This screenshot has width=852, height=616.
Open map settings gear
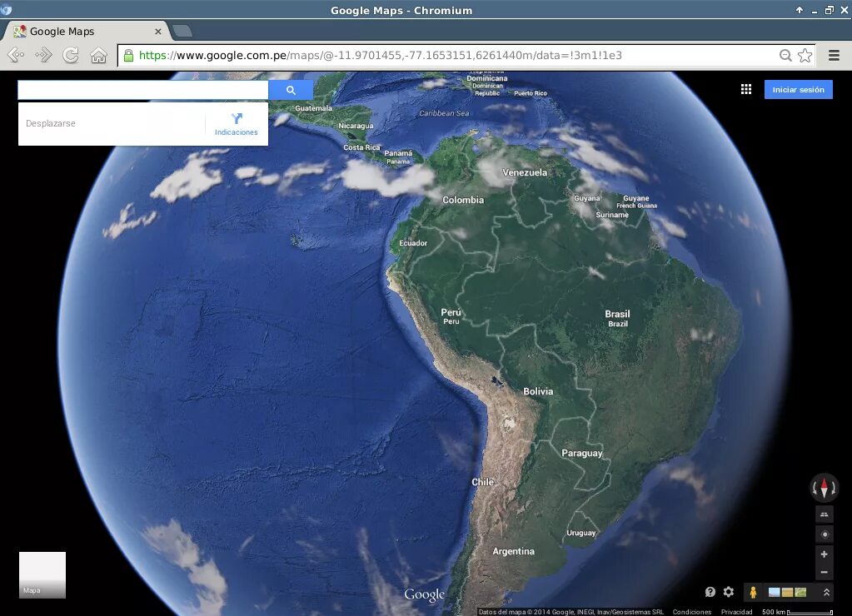click(729, 592)
